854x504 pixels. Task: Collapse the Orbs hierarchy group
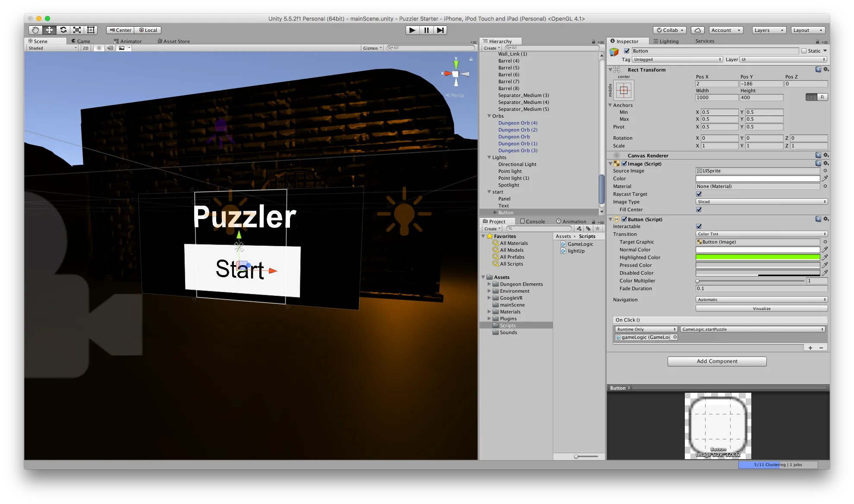point(489,116)
